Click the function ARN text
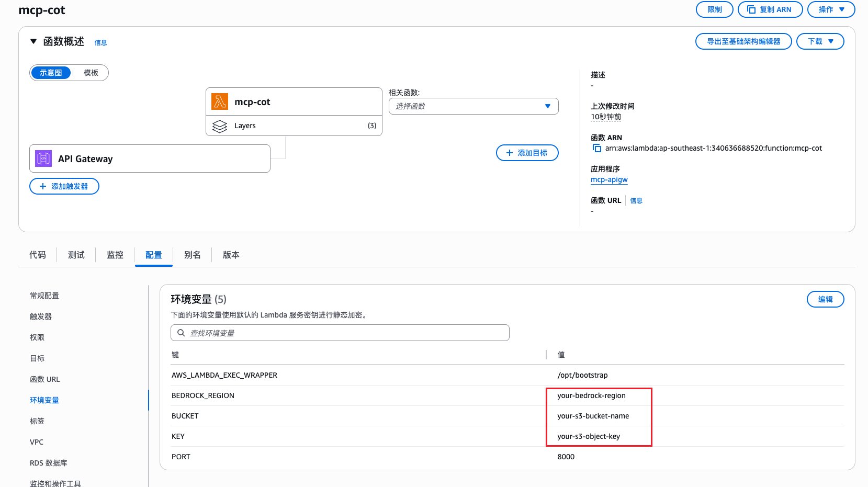 click(714, 148)
